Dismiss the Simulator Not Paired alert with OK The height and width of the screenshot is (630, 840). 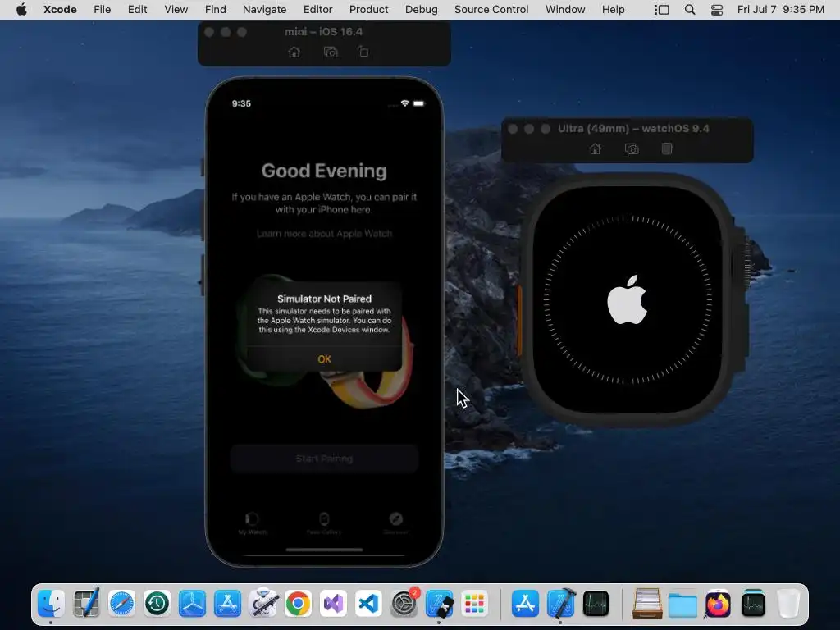pyautogui.click(x=324, y=359)
